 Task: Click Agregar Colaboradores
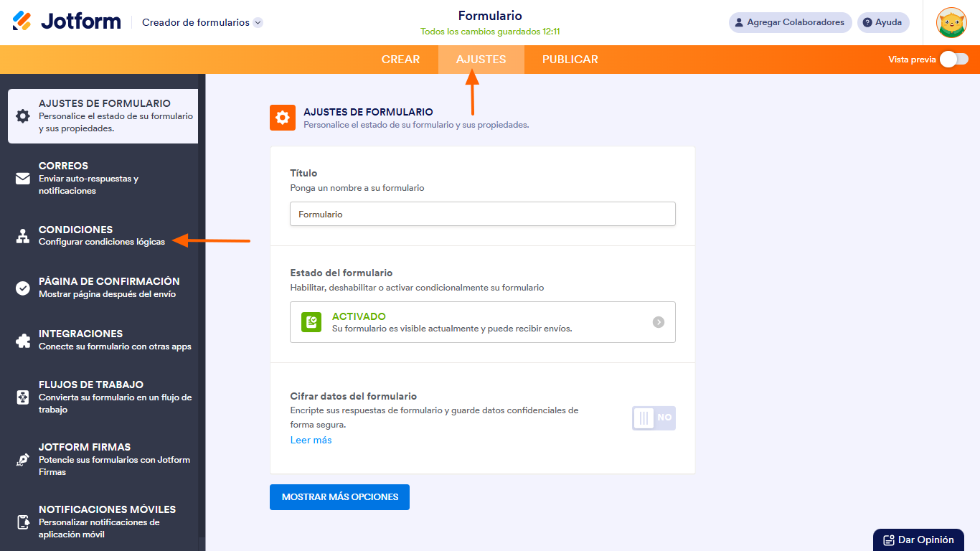pyautogui.click(x=790, y=22)
